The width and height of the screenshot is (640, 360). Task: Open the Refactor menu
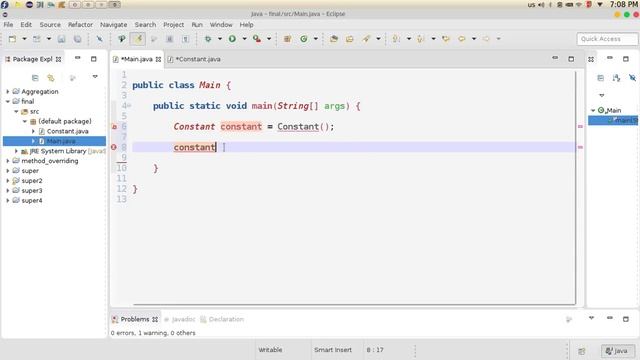(80, 24)
